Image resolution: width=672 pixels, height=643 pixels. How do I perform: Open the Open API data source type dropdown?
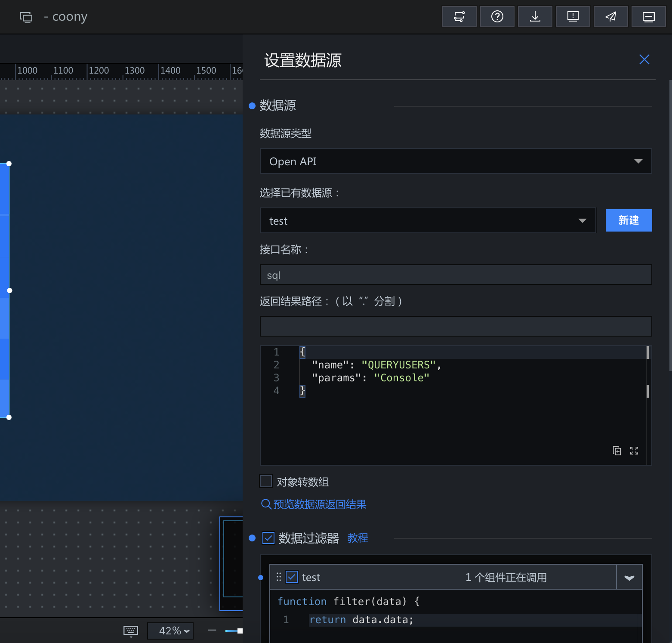click(456, 161)
